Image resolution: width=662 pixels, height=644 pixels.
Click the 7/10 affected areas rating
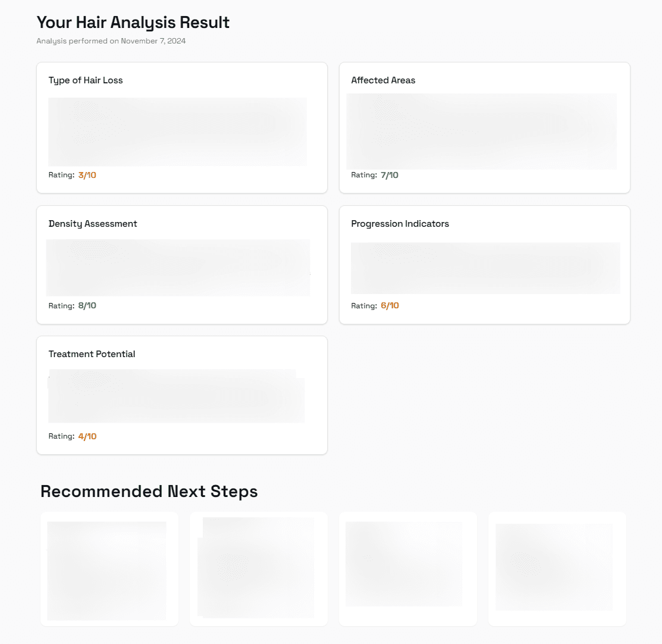390,175
